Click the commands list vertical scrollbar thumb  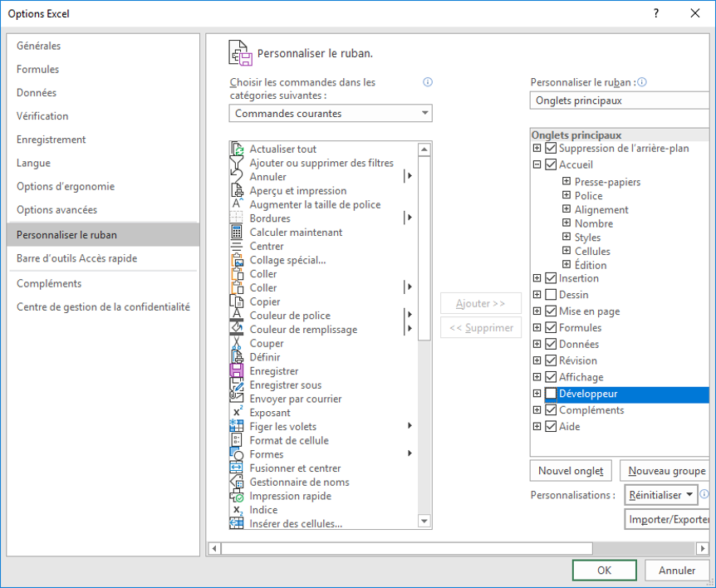click(x=424, y=248)
